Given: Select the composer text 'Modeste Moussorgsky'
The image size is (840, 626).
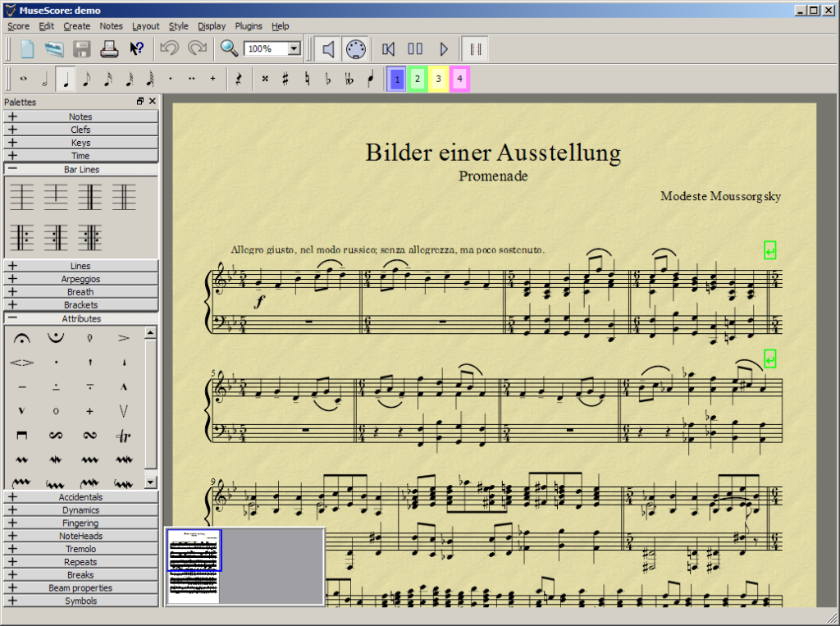Looking at the screenshot, I should click(720, 196).
